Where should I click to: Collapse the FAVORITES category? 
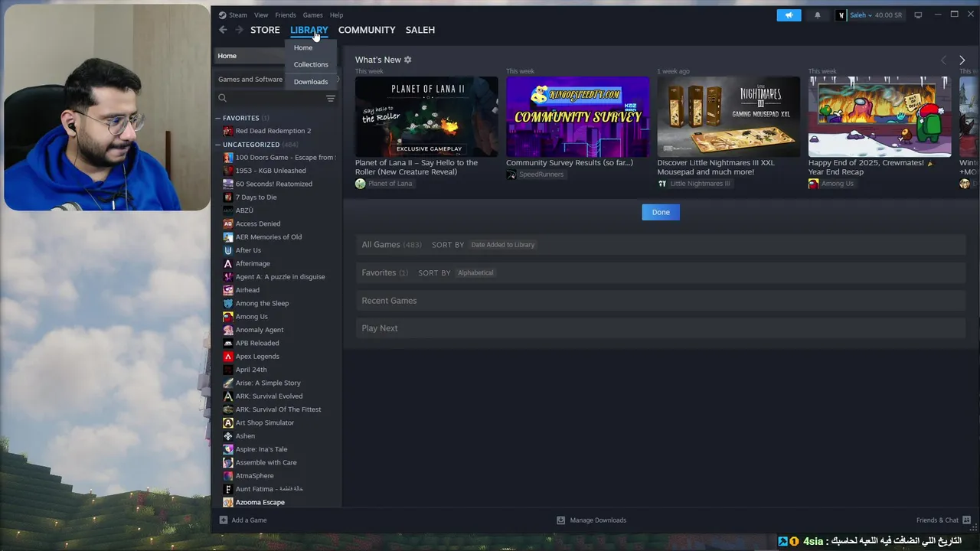click(218, 118)
